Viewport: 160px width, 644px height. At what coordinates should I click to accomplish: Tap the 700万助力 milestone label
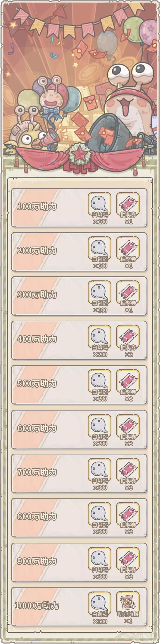pos(37,472)
